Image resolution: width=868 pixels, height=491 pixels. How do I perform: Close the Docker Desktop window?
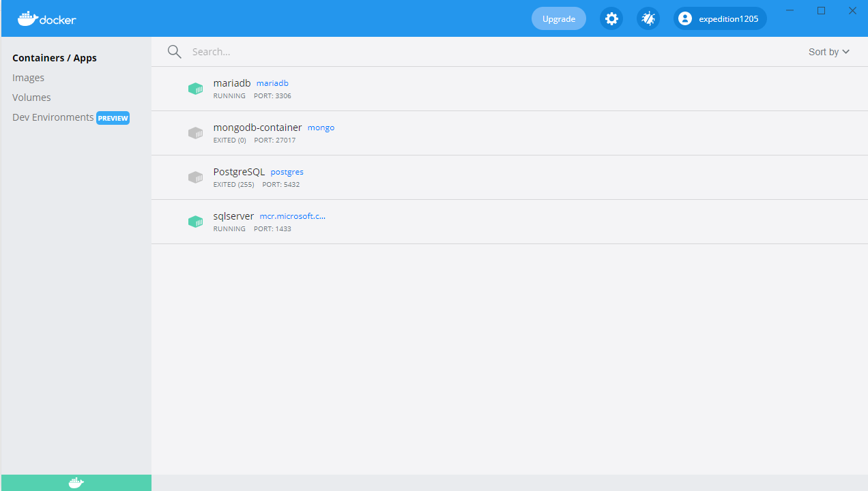[852, 10]
